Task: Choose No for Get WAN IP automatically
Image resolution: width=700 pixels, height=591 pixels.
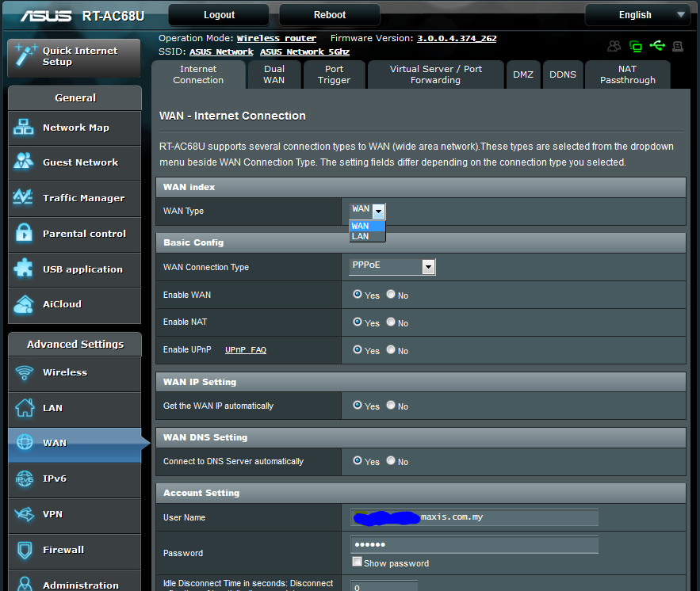Action: click(x=391, y=405)
